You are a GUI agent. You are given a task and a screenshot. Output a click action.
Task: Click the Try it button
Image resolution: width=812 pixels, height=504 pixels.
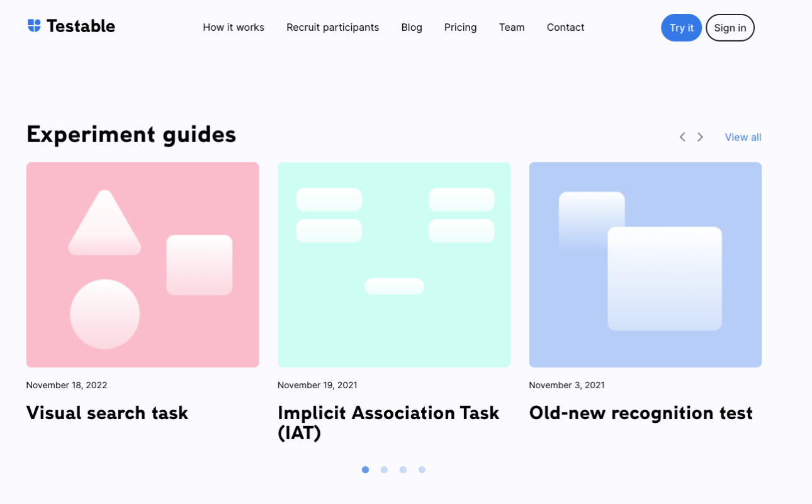(x=681, y=28)
